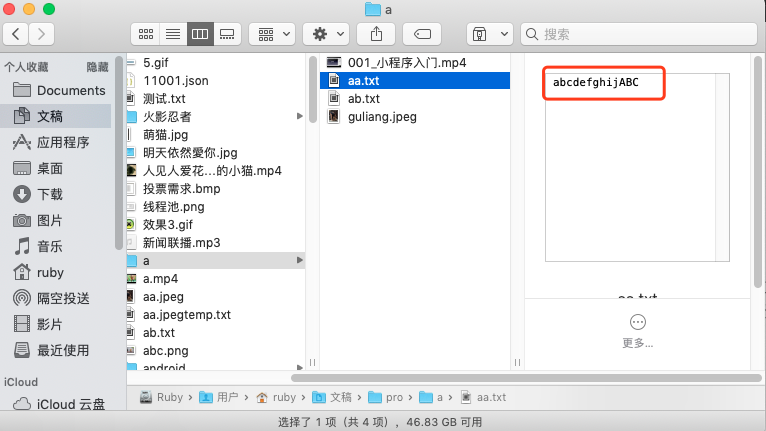The image size is (766, 431).
Task: Switch to gallery view in toolbar
Action: (226, 34)
